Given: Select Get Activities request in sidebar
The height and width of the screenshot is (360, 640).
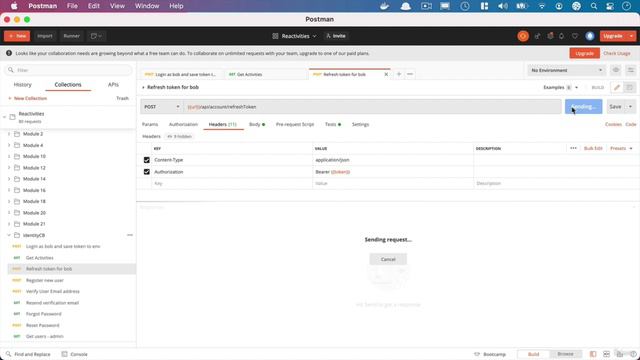Looking at the screenshot, I should click(x=40, y=258).
